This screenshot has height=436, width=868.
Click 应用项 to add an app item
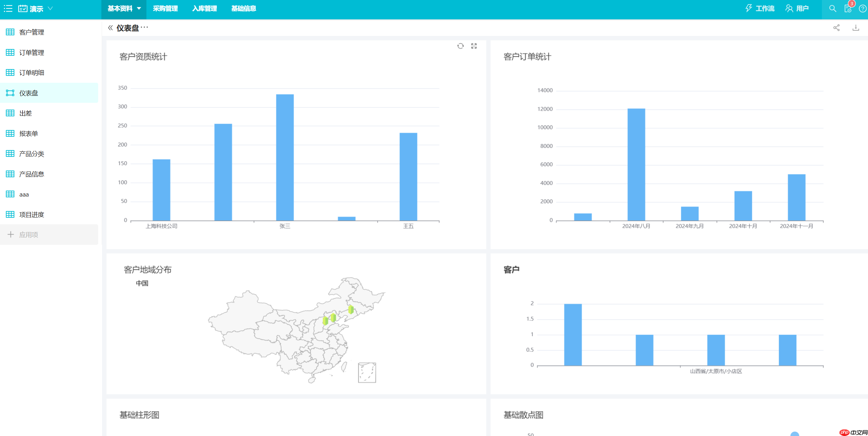29,235
